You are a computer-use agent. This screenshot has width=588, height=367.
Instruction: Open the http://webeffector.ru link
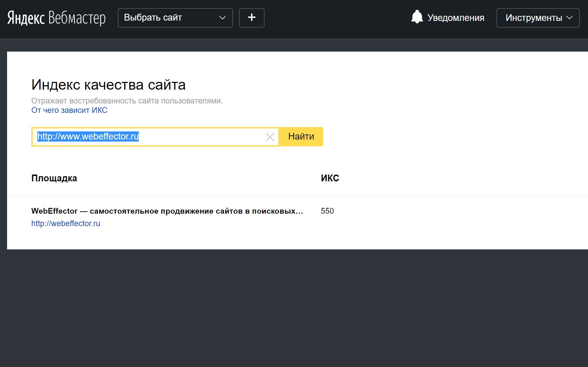[x=66, y=223]
